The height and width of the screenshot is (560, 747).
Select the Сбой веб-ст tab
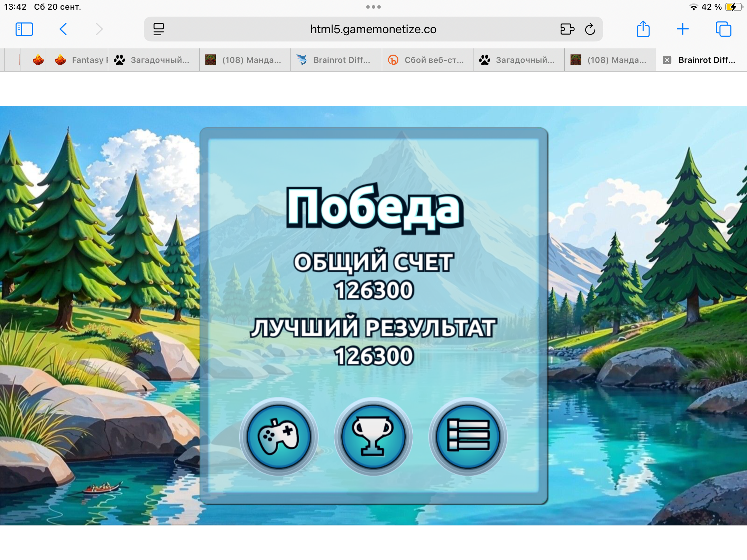(x=428, y=60)
